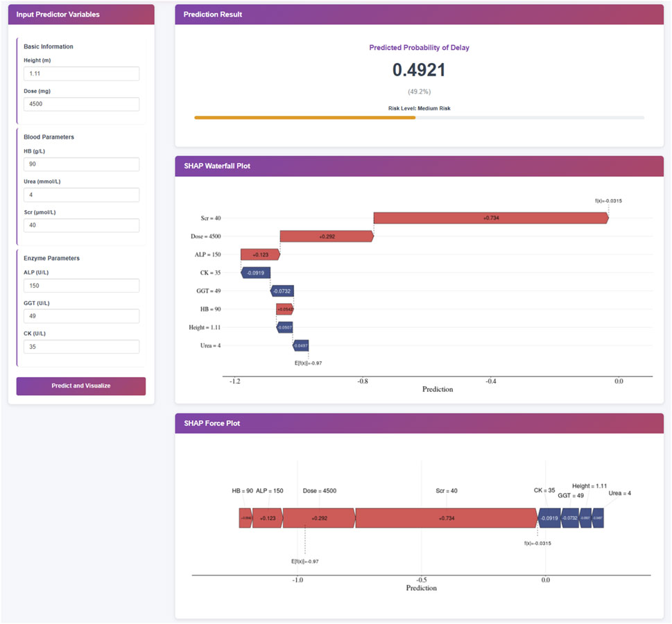This screenshot has width=672, height=624.
Task: Click into the Urea (mmol/L) input
Action: (81, 195)
